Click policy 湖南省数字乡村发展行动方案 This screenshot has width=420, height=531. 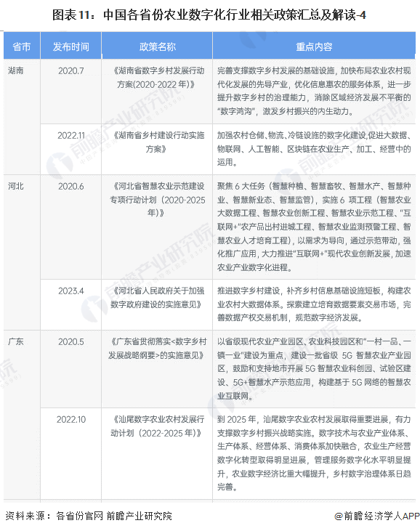click(x=157, y=77)
